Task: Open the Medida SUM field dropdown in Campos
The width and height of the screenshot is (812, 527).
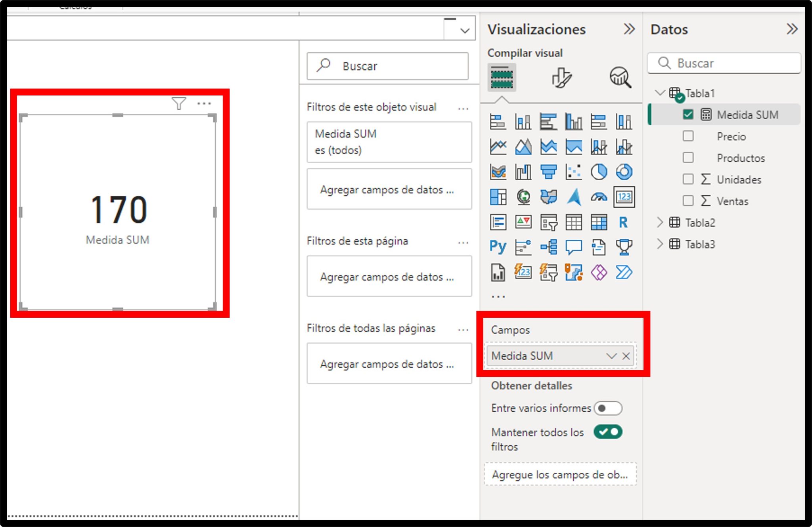Action: (611, 356)
